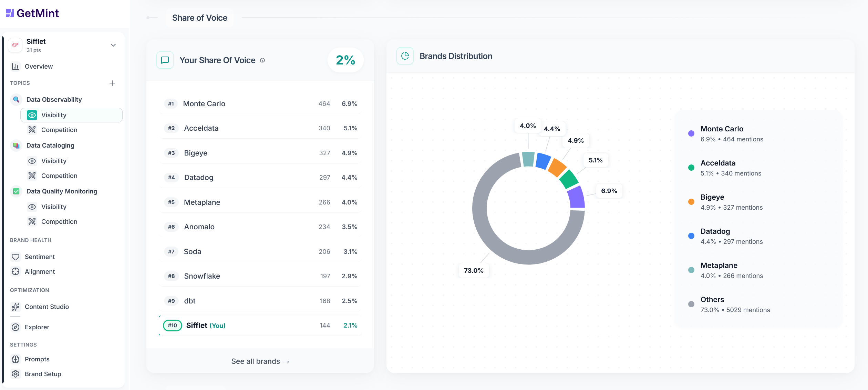Click the Sentiment heart icon

(15, 257)
